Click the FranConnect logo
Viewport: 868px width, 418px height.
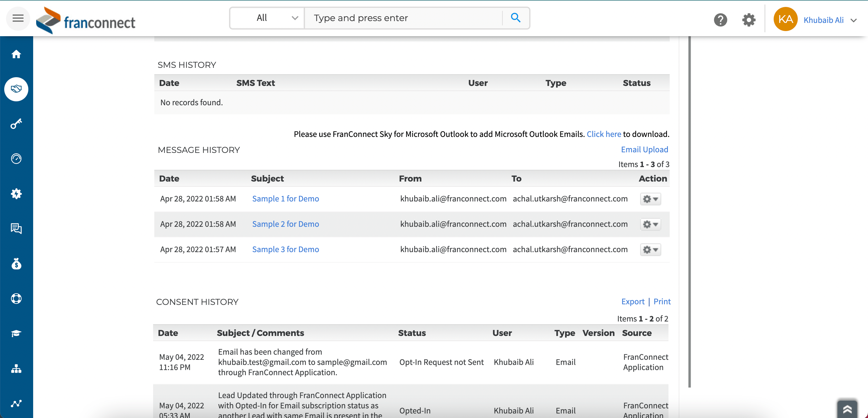point(86,20)
